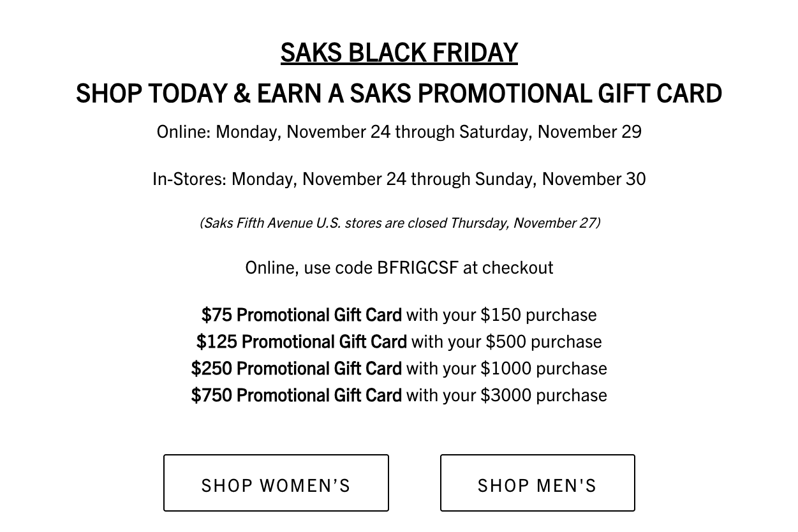798x532 pixels.
Task: Click the $125 Promotional Gift Card line
Action: 399,341
